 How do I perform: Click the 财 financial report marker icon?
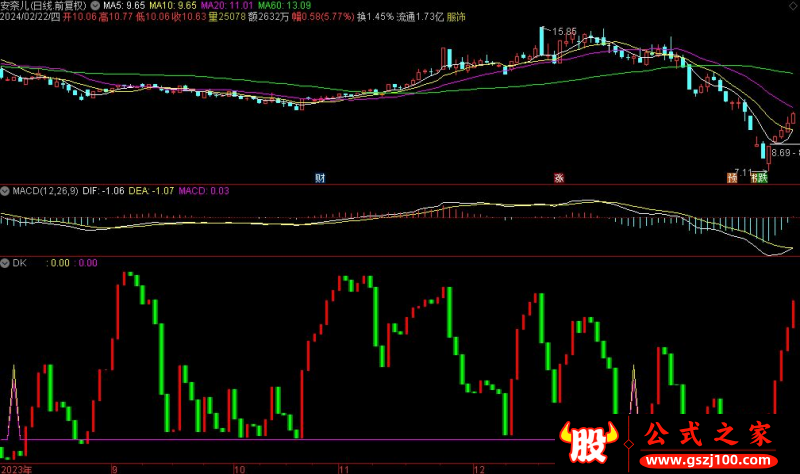(320, 178)
